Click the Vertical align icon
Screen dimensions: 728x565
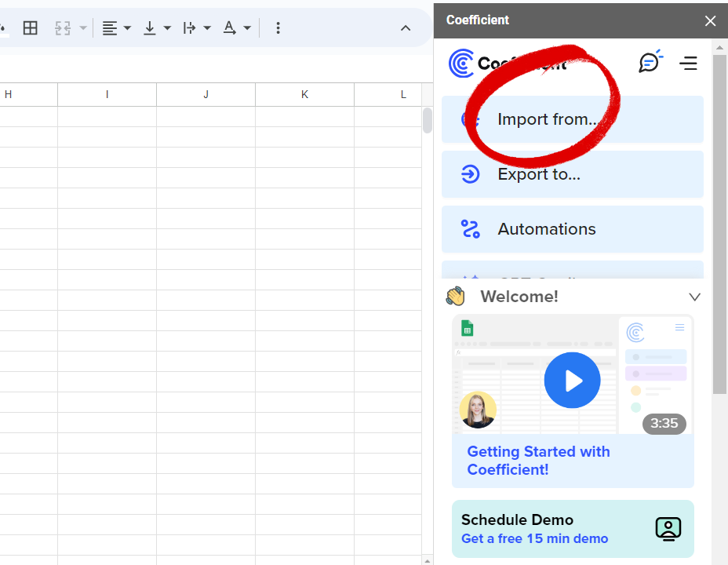[150, 27]
